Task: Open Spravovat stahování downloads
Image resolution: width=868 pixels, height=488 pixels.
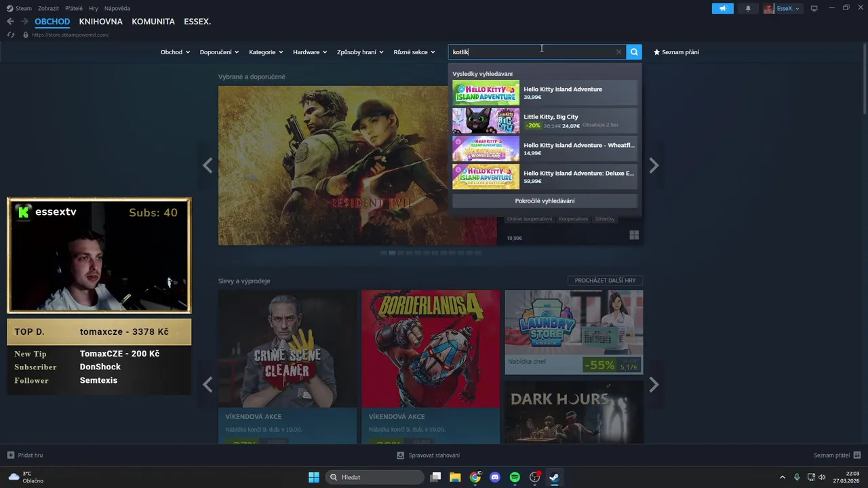Action: tap(429, 455)
